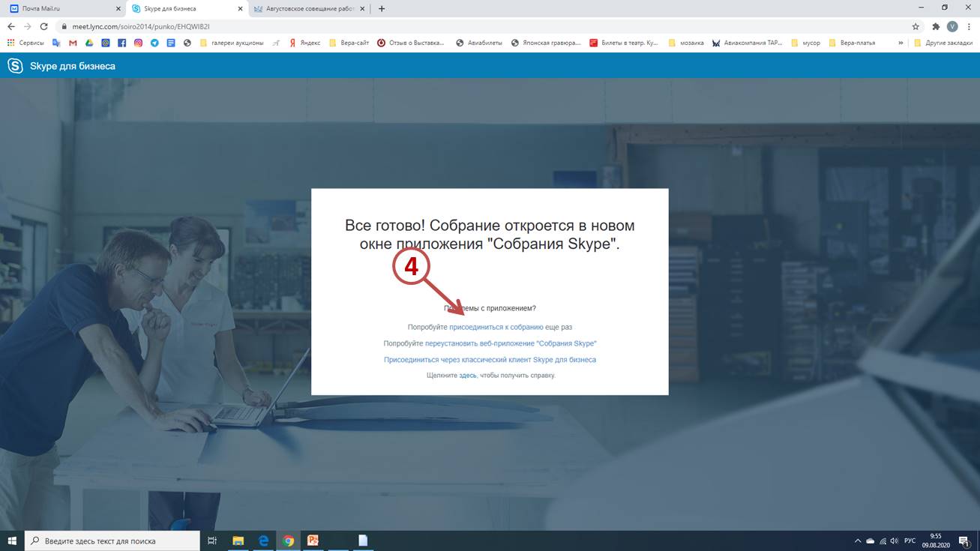
Task: Open the Сервисы apps shortcut
Action: (x=25, y=43)
